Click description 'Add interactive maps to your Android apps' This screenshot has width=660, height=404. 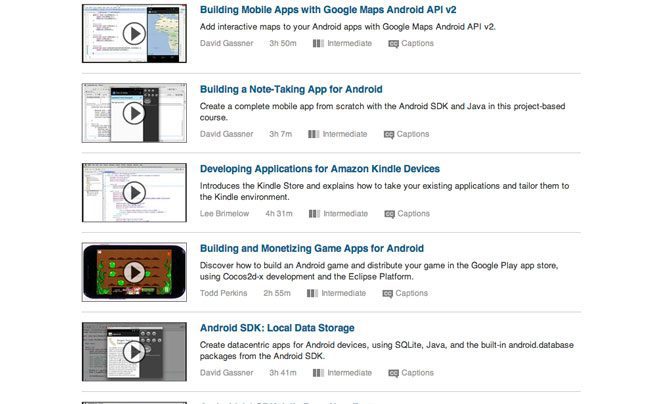tap(348, 27)
